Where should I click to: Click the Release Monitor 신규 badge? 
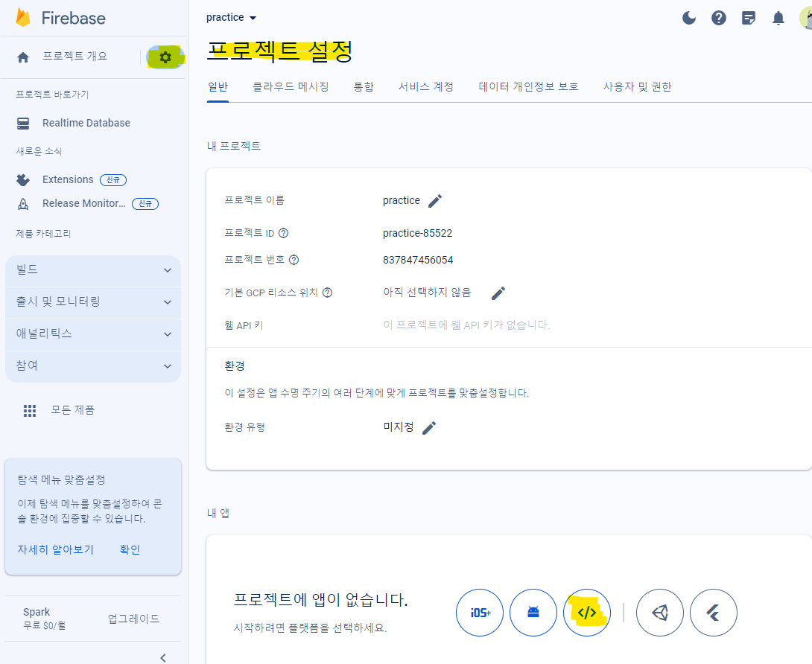pyautogui.click(x=145, y=204)
